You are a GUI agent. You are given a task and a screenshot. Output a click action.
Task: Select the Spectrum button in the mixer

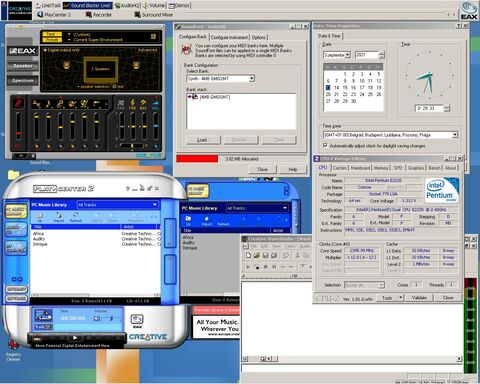tap(23, 80)
